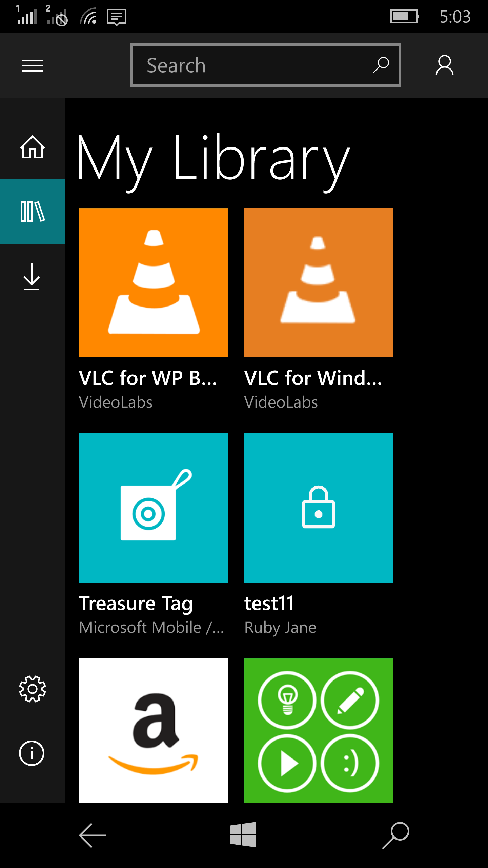Click the magnifier icon in search box

tap(381, 65)
